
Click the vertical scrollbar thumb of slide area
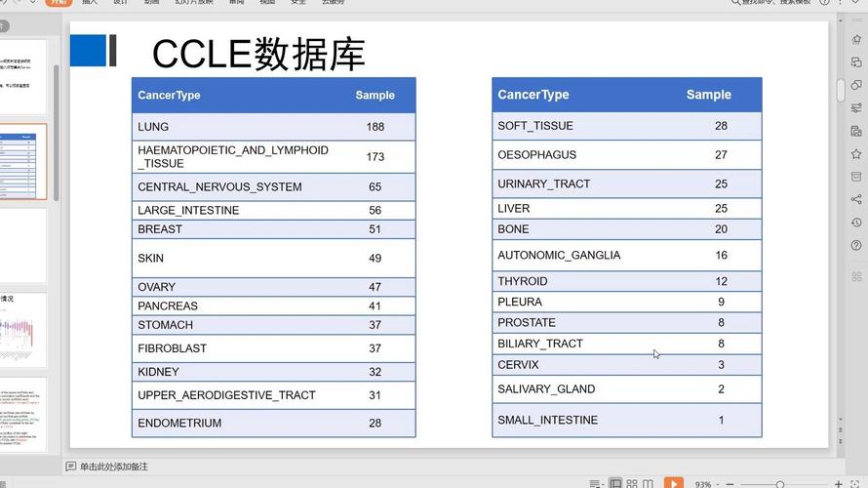(841, 90)
